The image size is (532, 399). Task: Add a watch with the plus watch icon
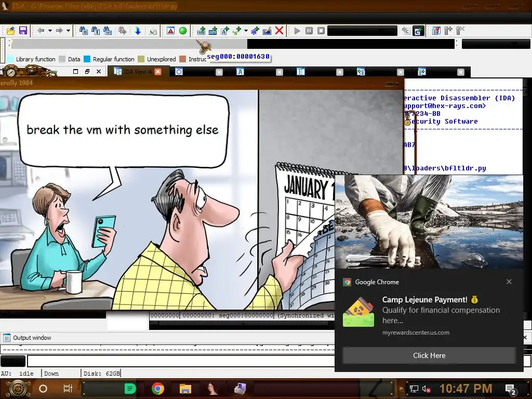(x=448, y=31)
